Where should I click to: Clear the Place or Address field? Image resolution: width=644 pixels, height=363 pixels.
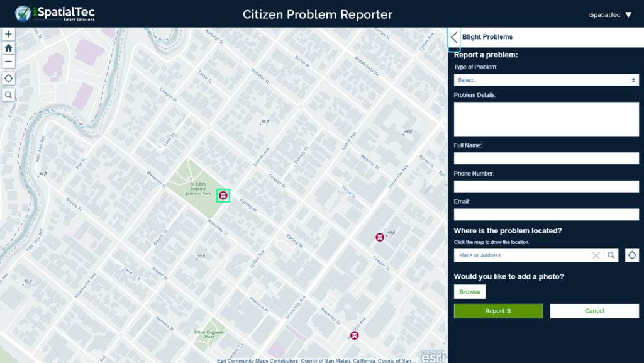click(x=596, y=255)
